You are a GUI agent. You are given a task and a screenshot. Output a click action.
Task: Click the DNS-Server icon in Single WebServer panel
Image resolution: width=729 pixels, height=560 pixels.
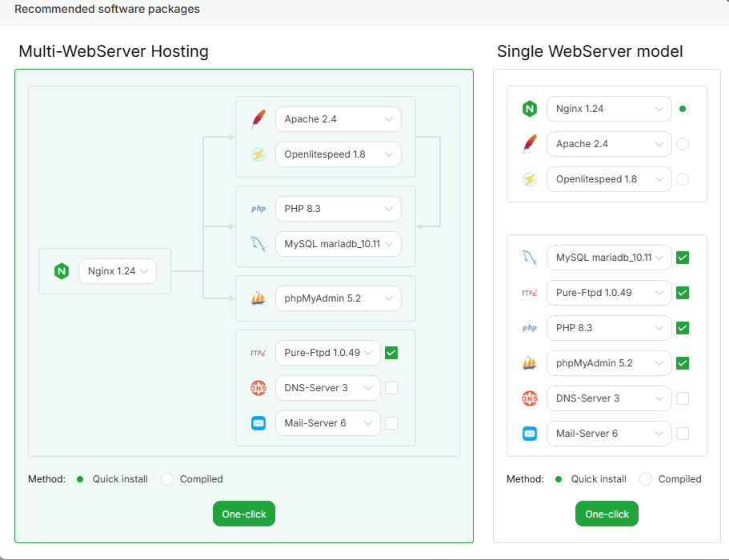(529, 398)
